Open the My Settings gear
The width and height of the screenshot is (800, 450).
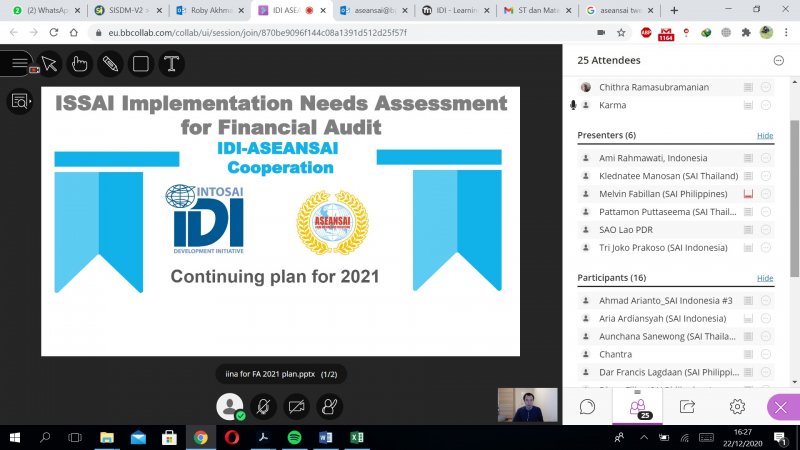pyautogui.click(x=737, y=406)
